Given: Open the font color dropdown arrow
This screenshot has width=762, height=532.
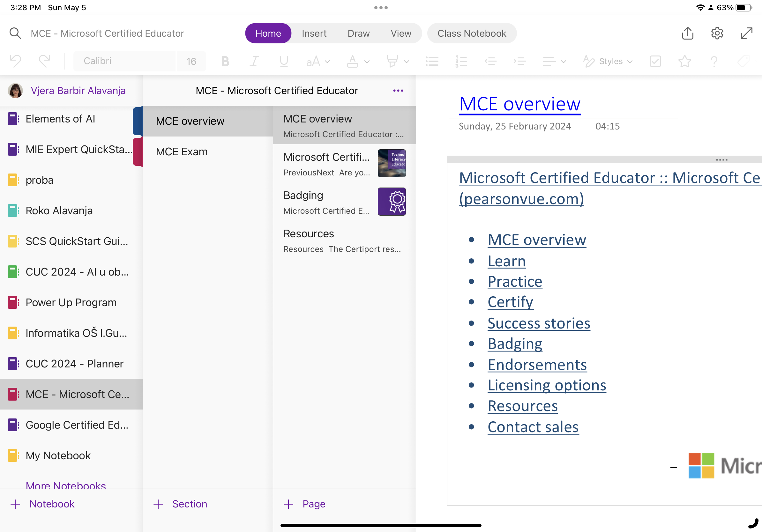Looking at the screenshot, I should coord(367,62).
